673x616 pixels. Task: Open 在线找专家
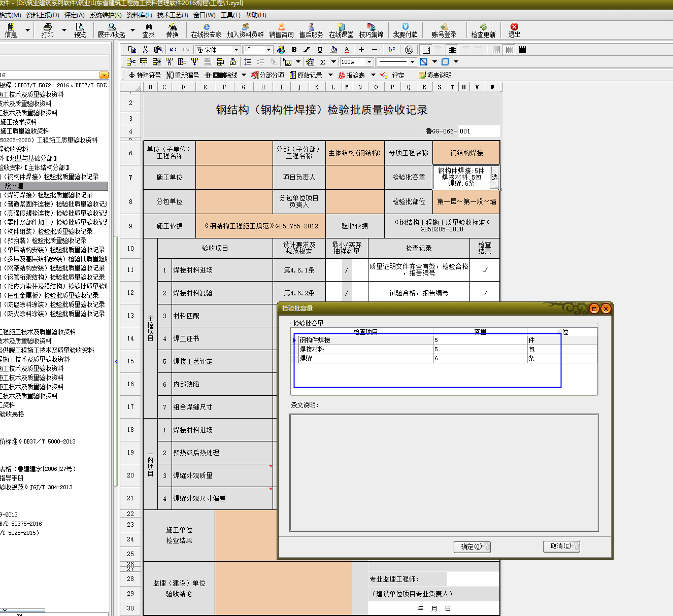point(206,30)
